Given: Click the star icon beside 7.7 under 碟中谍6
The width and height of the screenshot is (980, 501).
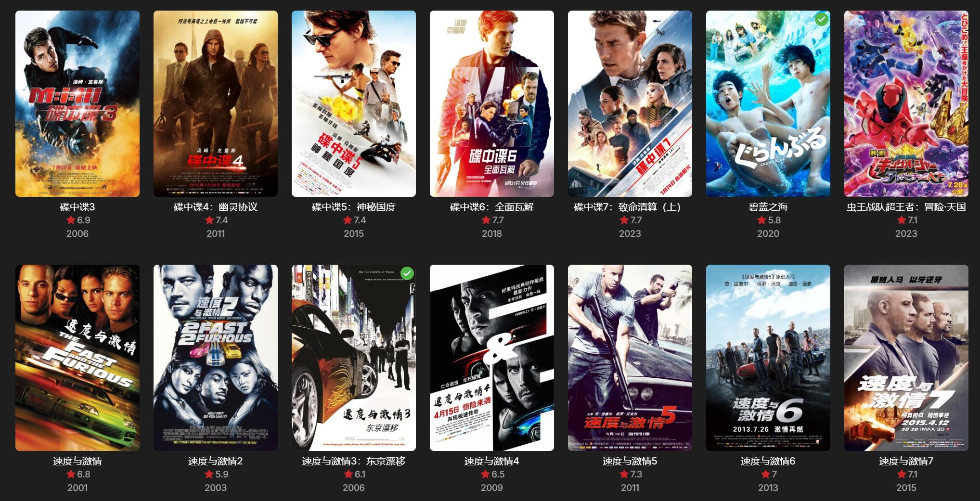Looking at the screenshot, I should point(486,220).
